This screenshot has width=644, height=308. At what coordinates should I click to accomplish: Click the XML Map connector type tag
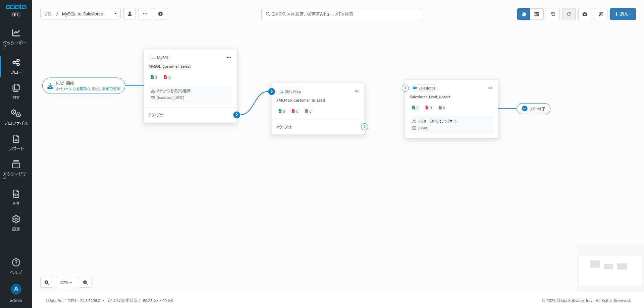click(x=290, y=91)
